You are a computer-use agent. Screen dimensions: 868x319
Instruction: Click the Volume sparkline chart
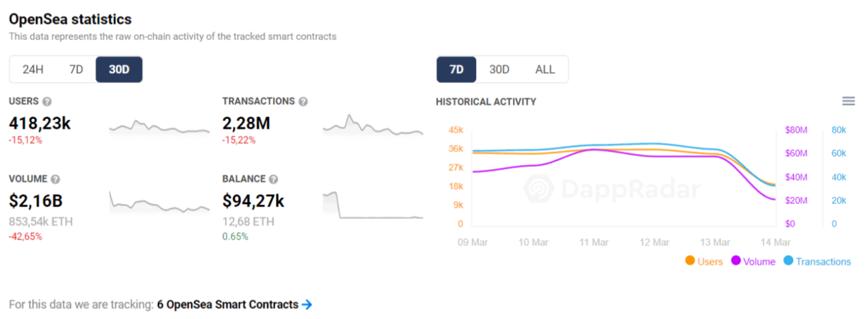pyautogui.click(x=159, y=203)
